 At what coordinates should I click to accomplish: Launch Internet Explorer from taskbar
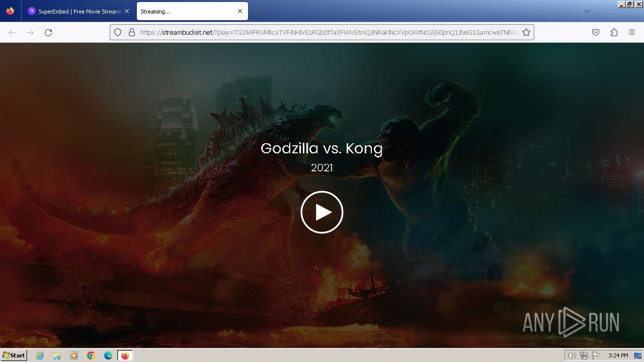[x=40, y=355]
